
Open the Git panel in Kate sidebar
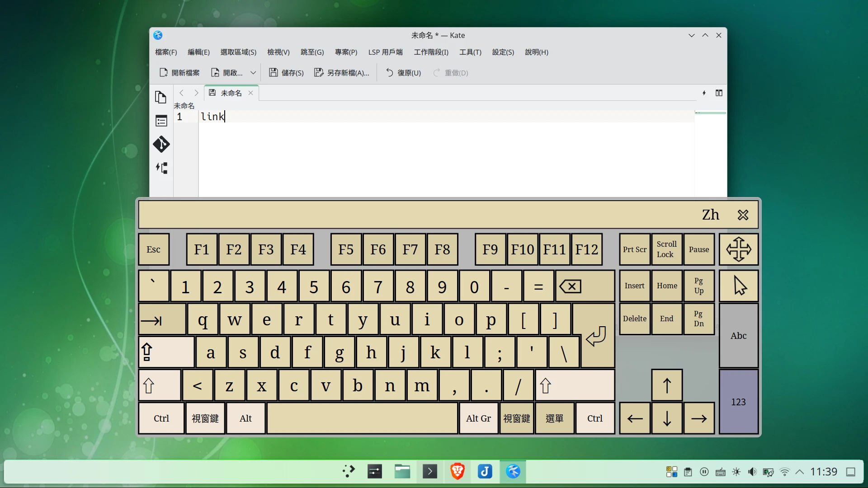161,144
